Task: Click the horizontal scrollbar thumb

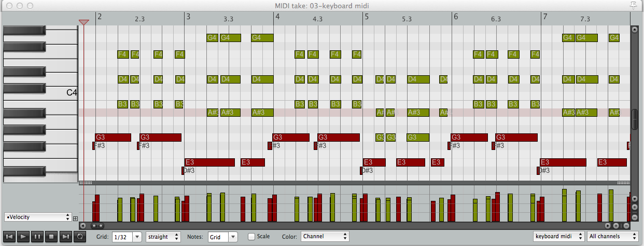Action: pyautogui.click(x=97, y=226)
